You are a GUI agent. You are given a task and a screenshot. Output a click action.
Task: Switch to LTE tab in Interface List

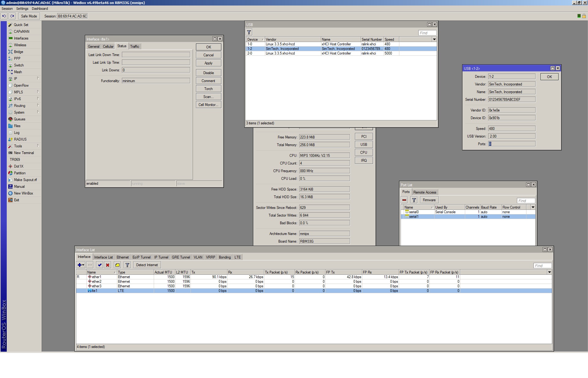(238, 257)
